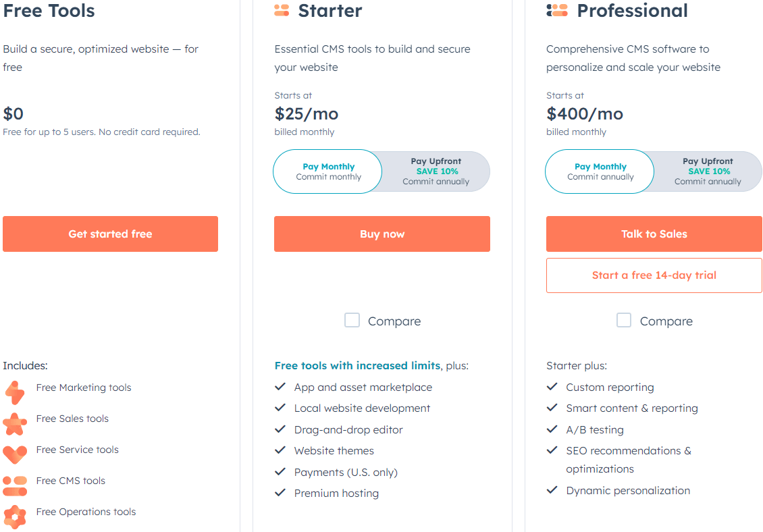Click the Professional plan logo icon
763x532 pixels.
point(557,11)
